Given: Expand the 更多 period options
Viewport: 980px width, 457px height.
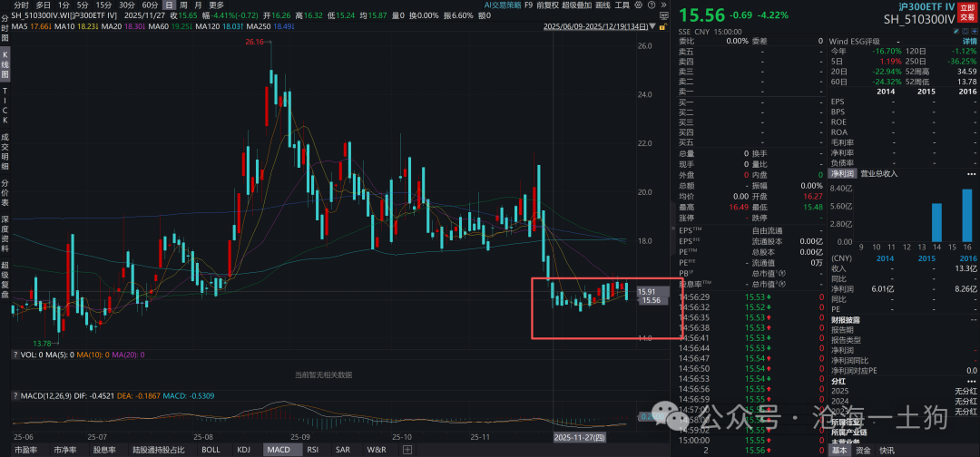Looking at the screenshot, I should 216,5.
